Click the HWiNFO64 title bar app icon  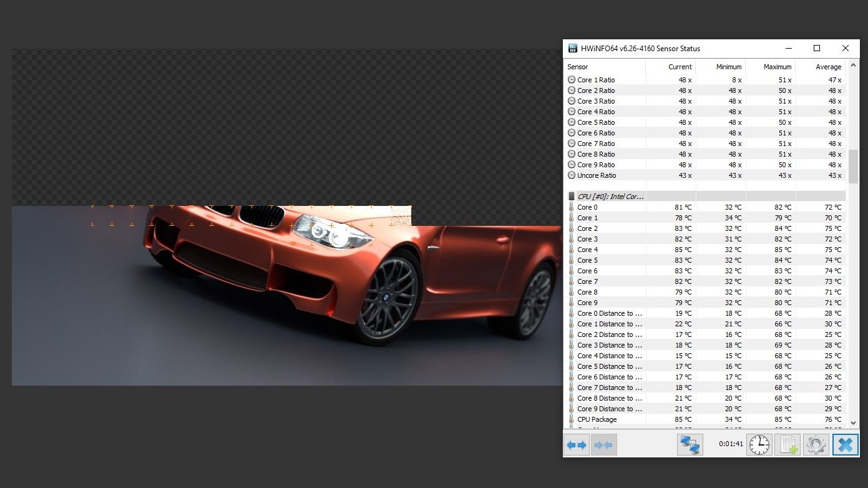573,49
